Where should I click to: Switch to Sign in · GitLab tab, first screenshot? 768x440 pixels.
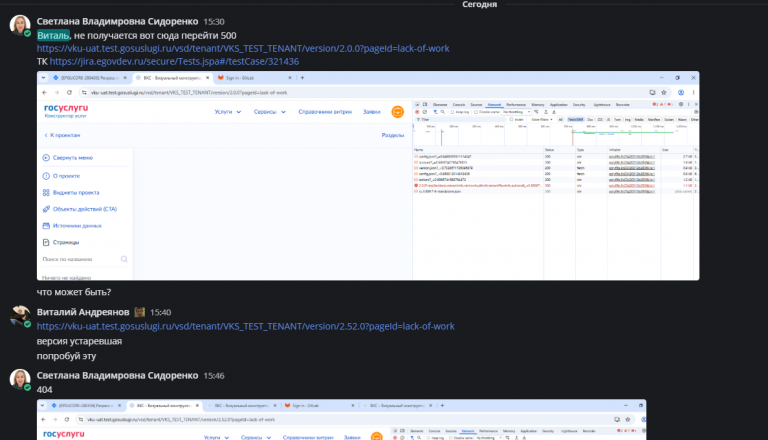pyautogui.click(x=254, y=78)
